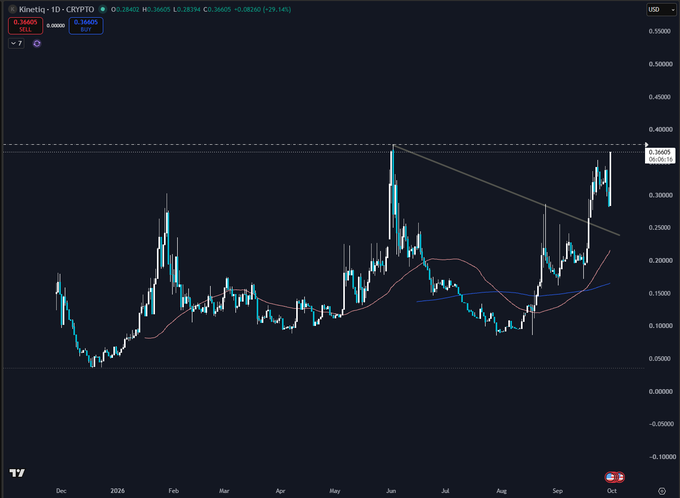Click the 0.50000 price axis label

click(660, 64)
